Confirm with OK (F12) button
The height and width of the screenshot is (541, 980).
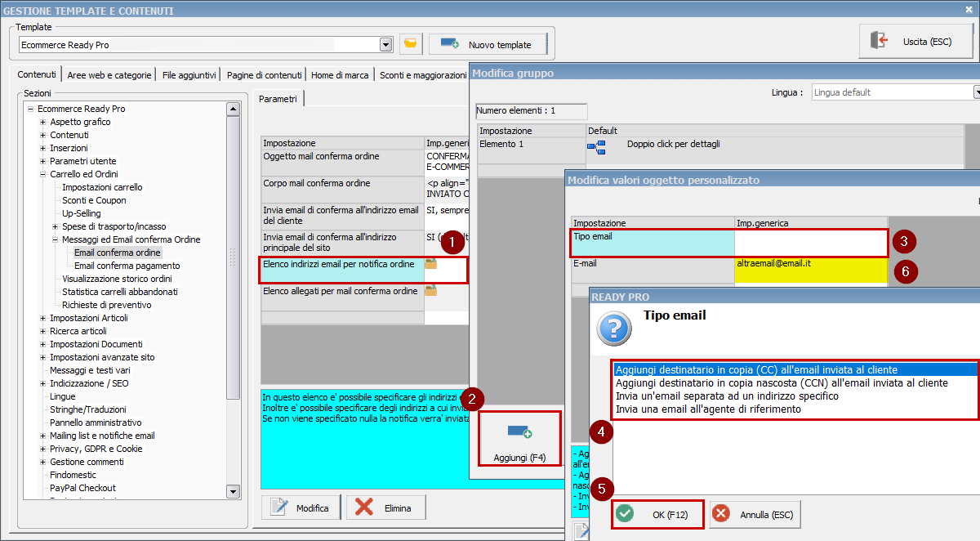click(x=657, y=514)
